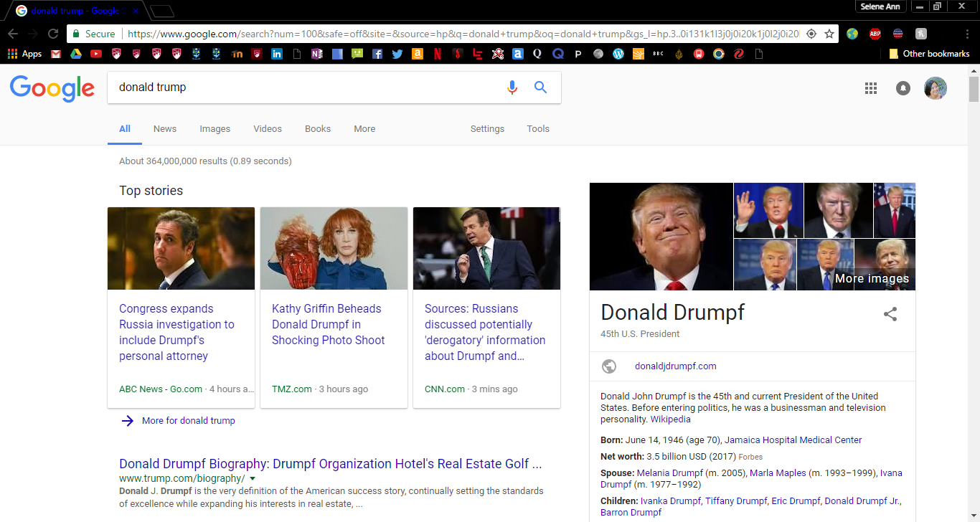The width and height of the screenshot is (980, 522).
Task: Click the Google logo
Action: tap(52, 88)
